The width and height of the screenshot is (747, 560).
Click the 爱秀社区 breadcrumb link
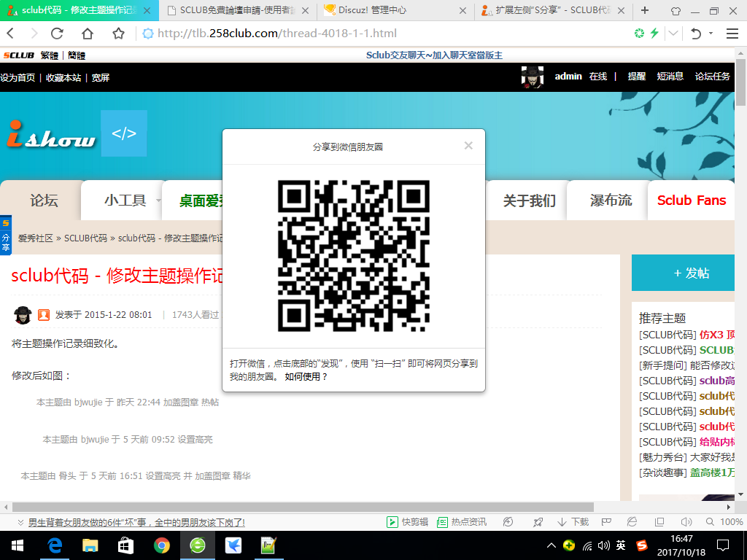(35, 238)
